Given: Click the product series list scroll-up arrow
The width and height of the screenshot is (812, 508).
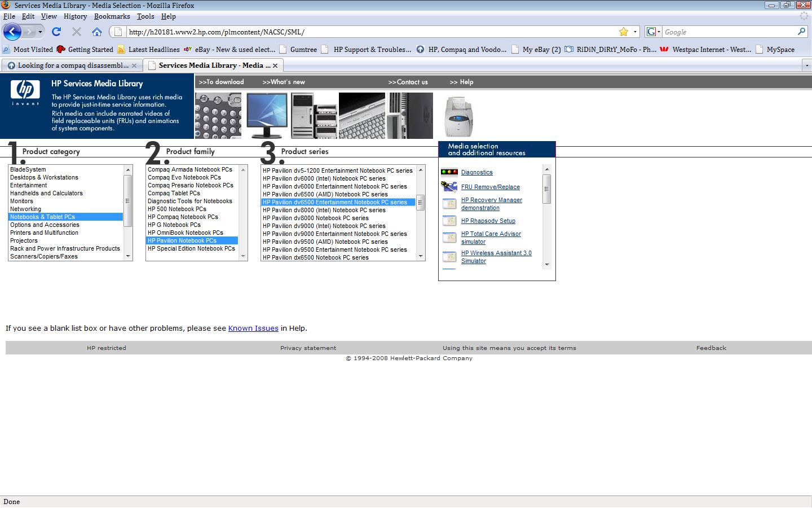Looking at the screenshot, I should (x=420, y=170).
